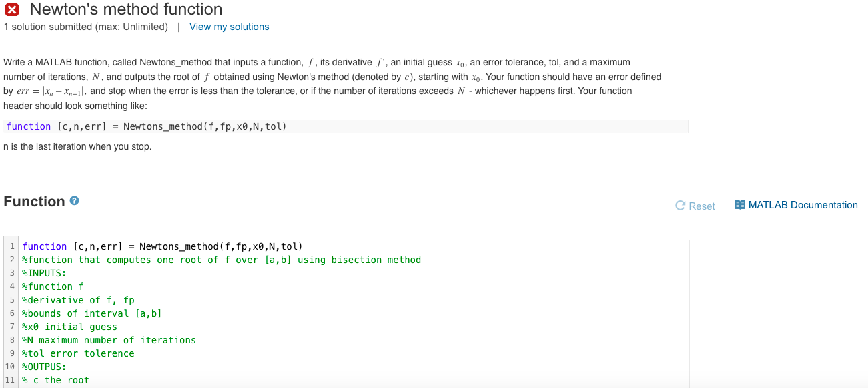Click the % c the root comment line

pyautogui.click(x=55, y=379)
